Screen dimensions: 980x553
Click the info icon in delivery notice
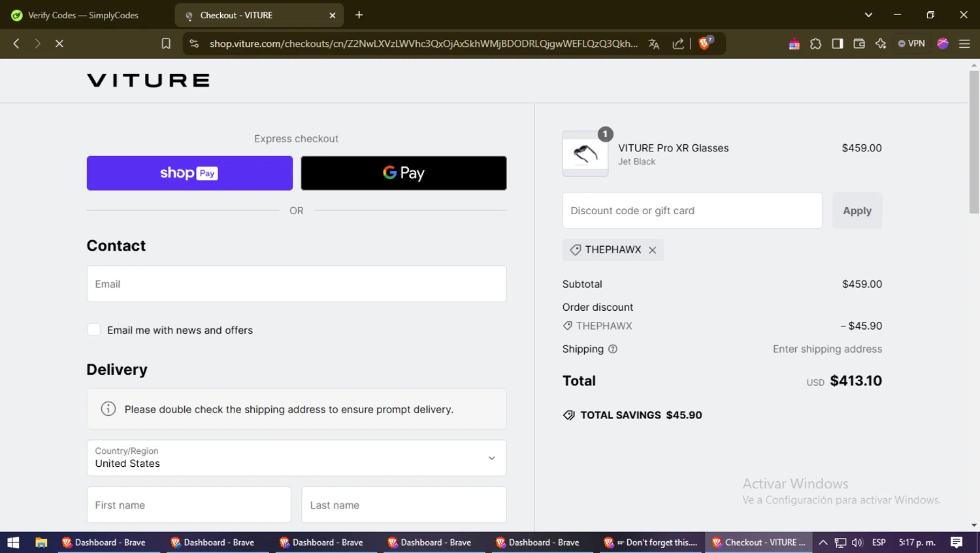[x=108, y=409]
